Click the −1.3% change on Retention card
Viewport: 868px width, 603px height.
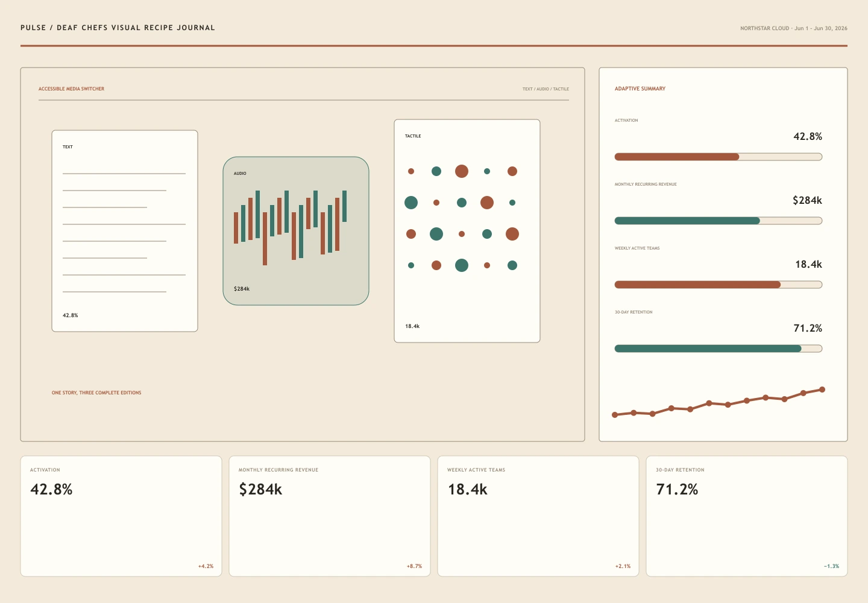[x=831, y=566]
